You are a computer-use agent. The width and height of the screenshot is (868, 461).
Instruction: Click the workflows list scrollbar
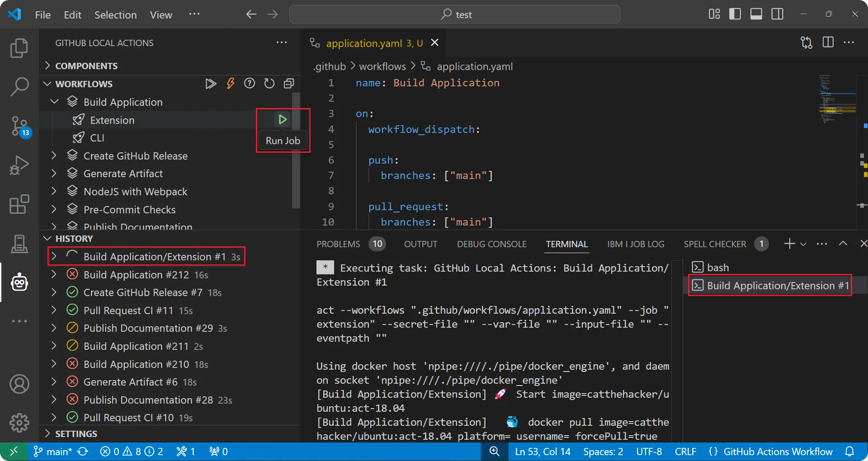(296, 151)
